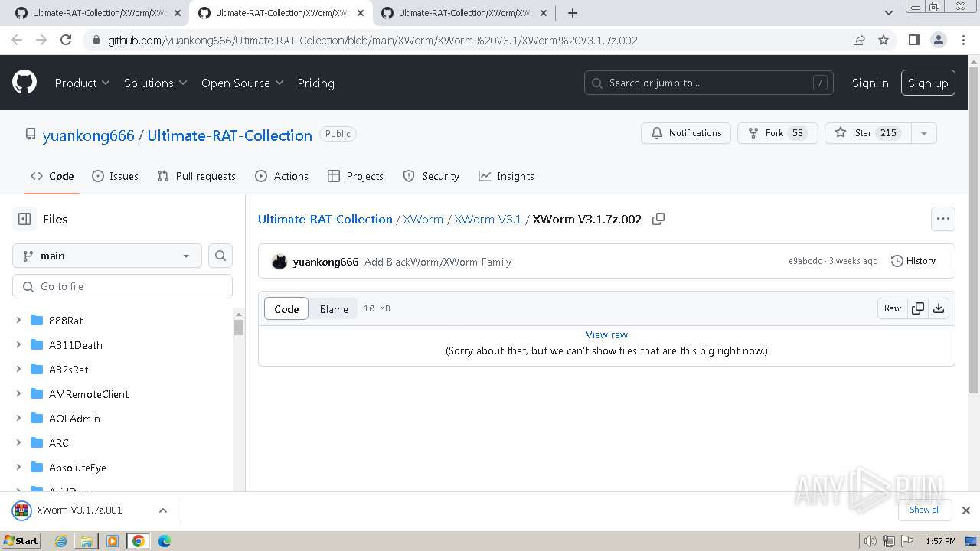Expand the ARC folder
Viewport: 980px width, 551px height.
tap(18, 443)
